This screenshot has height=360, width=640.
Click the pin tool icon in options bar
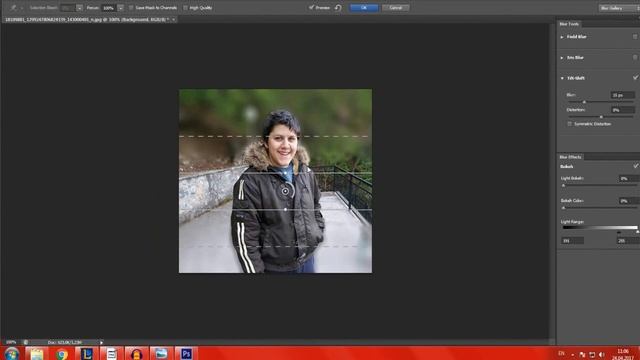point(13,8)
